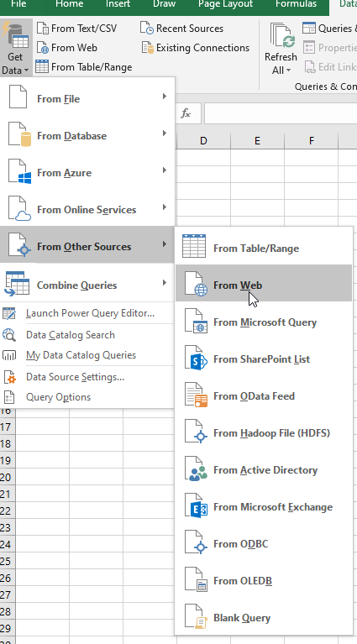Click the Data Source Settings gear icon

[x=9, y=377]
